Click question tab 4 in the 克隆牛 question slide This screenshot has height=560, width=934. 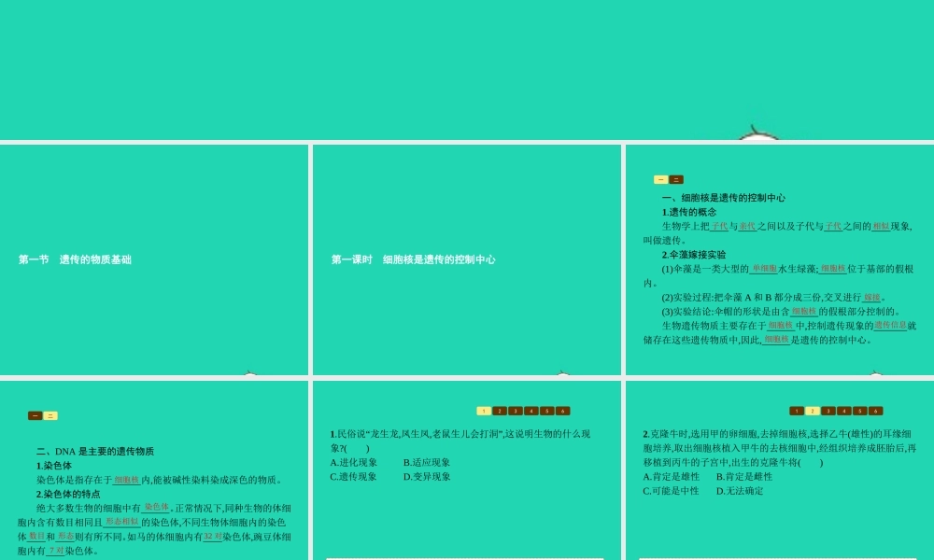[844, 412]
